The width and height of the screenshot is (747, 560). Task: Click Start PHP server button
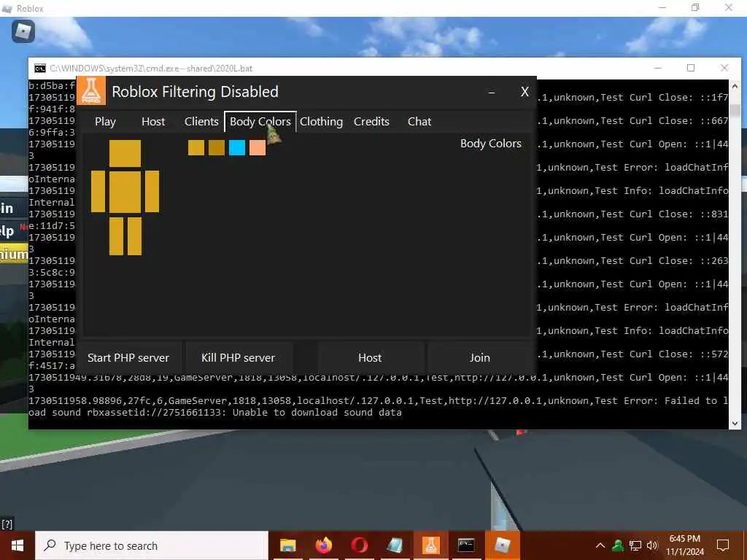(128, 357)
